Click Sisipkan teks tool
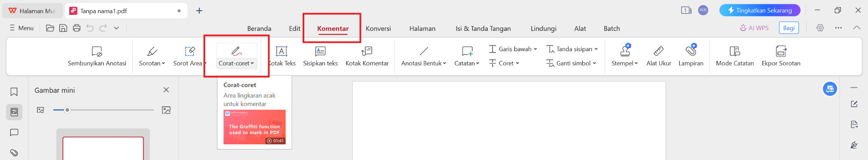 (320, 57)
